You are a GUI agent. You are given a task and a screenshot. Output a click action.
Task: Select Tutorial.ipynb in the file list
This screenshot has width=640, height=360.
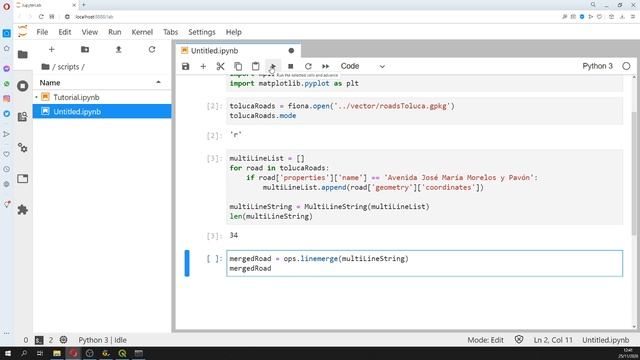pos(102,97)
